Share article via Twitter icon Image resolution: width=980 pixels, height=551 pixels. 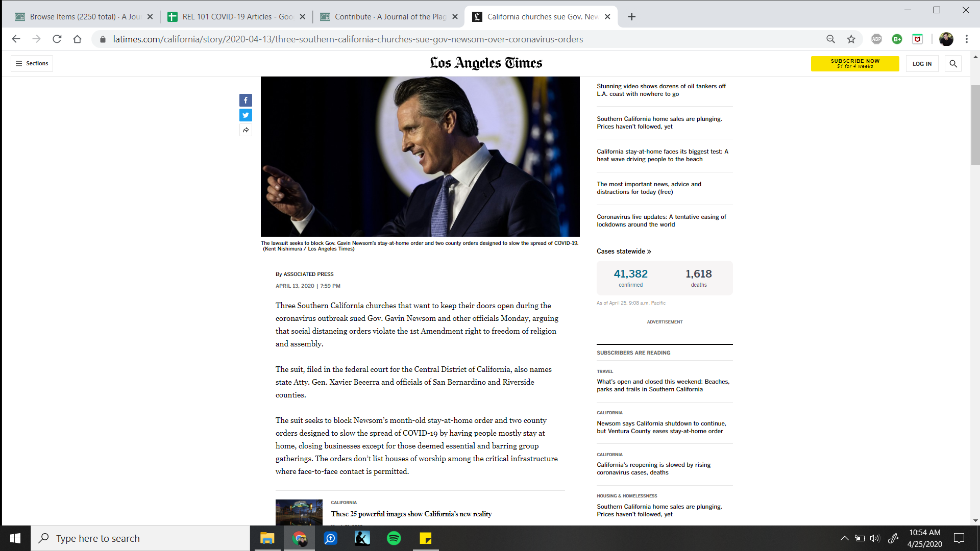(246, 115)
